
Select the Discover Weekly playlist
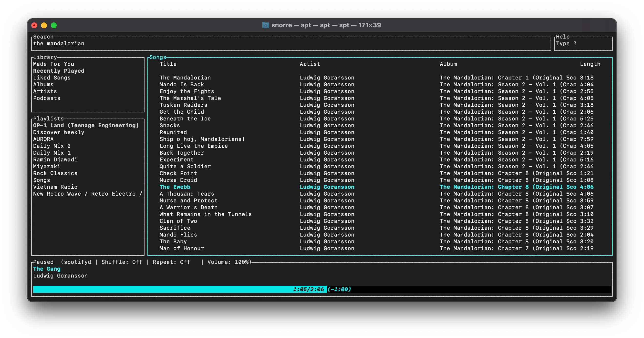point(59,132)
